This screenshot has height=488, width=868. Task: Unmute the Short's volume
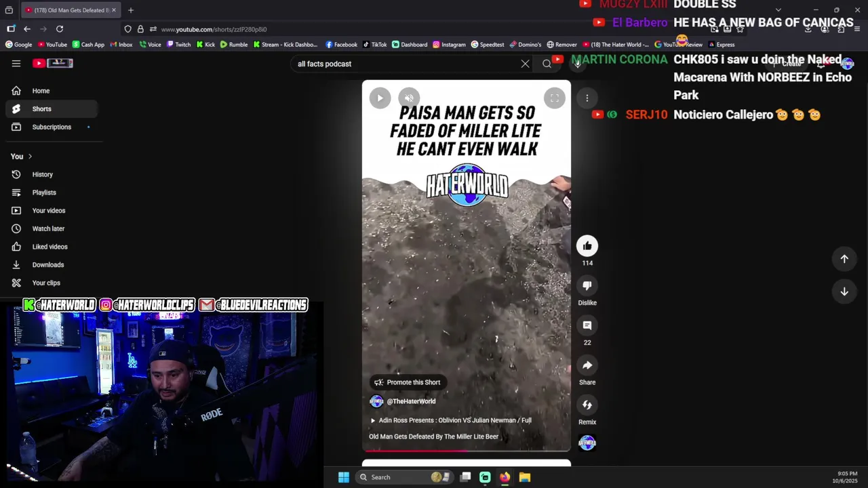tap(408, 98)
